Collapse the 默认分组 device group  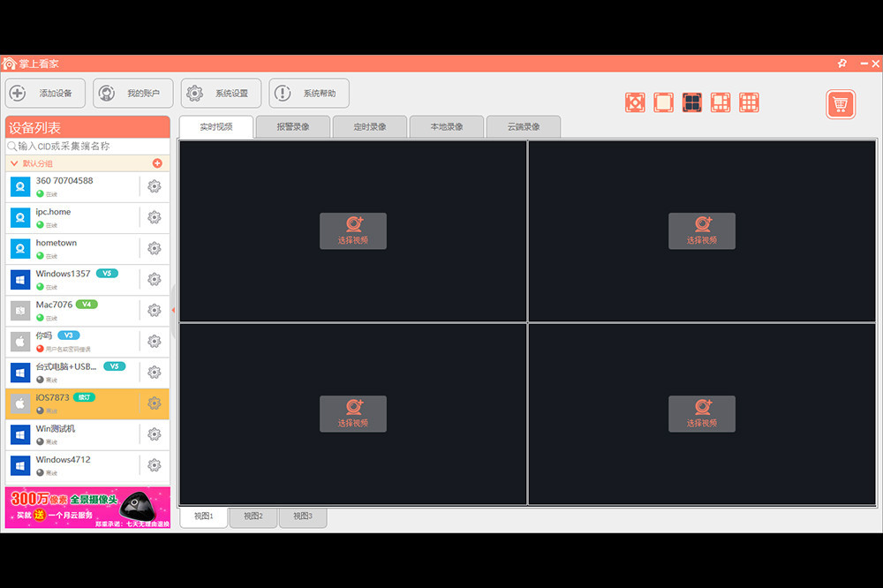click(x=14, y=163)
